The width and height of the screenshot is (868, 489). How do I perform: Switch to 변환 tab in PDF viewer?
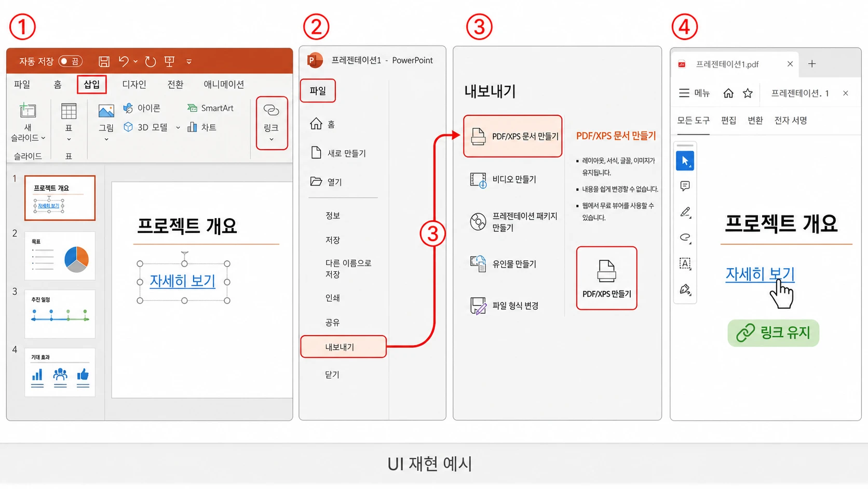(755, 121)
